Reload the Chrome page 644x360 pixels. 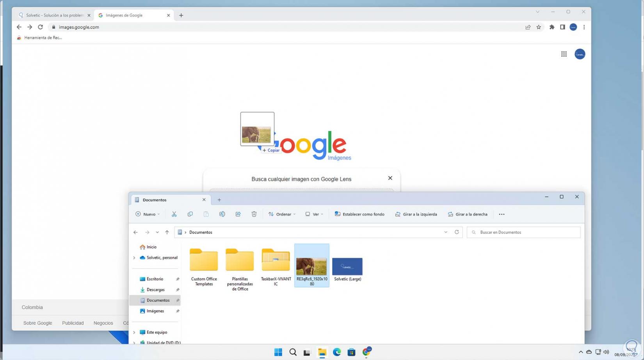pyautogui.click(x=40, y=27)
